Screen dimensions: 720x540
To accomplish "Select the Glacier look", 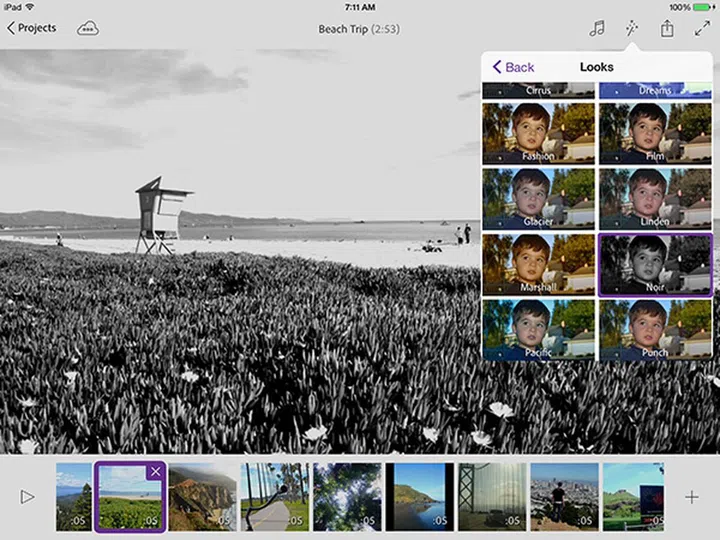I will pos(538,197).
